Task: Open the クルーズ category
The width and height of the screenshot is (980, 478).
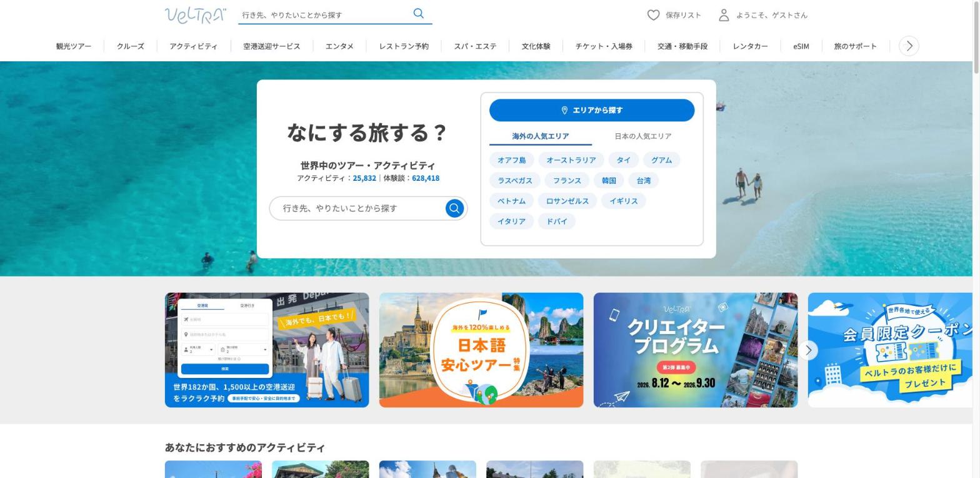Action: [131, 46]
